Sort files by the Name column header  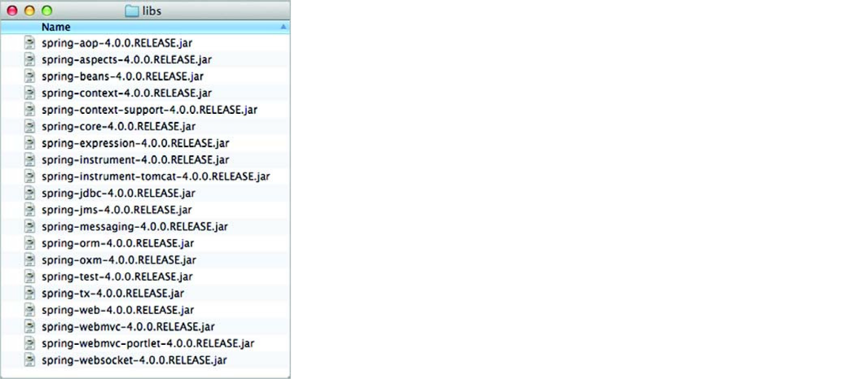tap(56, 27)
